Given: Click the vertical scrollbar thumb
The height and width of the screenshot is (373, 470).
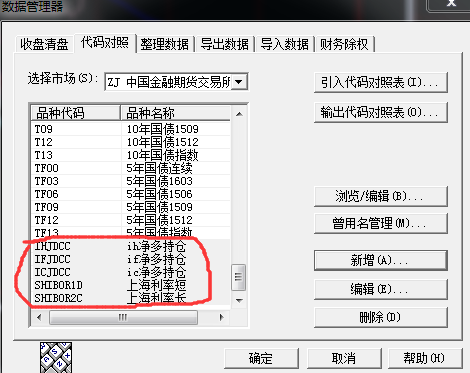Looking at the screenshot, I should point(239,277).
